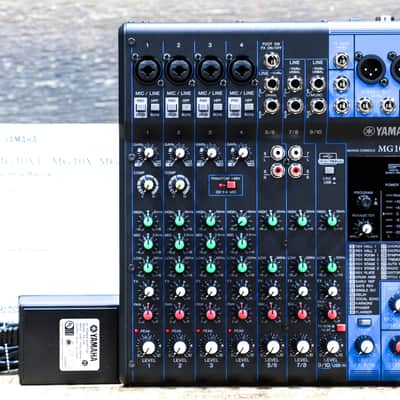Image resolution: width=400 pixels, height=400 pixels.
Task: Click the channel 2 XLR combo input jack
Action: 179,70
